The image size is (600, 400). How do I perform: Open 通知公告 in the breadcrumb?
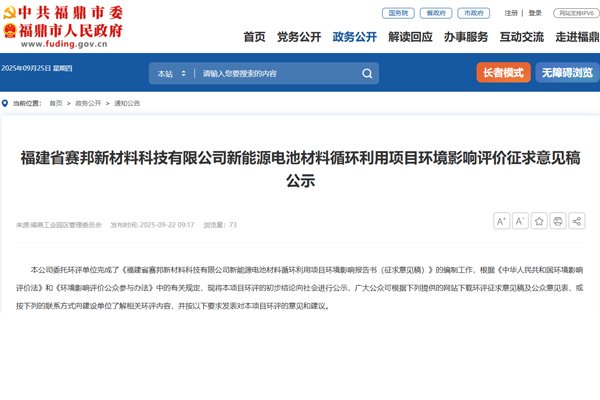(127, 103)
